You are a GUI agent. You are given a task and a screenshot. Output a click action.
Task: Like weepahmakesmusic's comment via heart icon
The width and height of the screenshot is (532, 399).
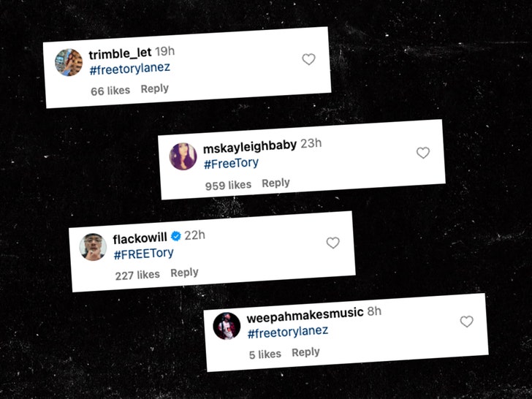(466, 322)
